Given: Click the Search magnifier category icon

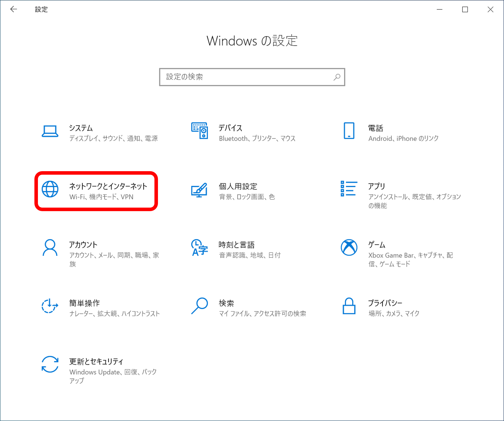Looking at the screenshot, I should pos(199,306).
